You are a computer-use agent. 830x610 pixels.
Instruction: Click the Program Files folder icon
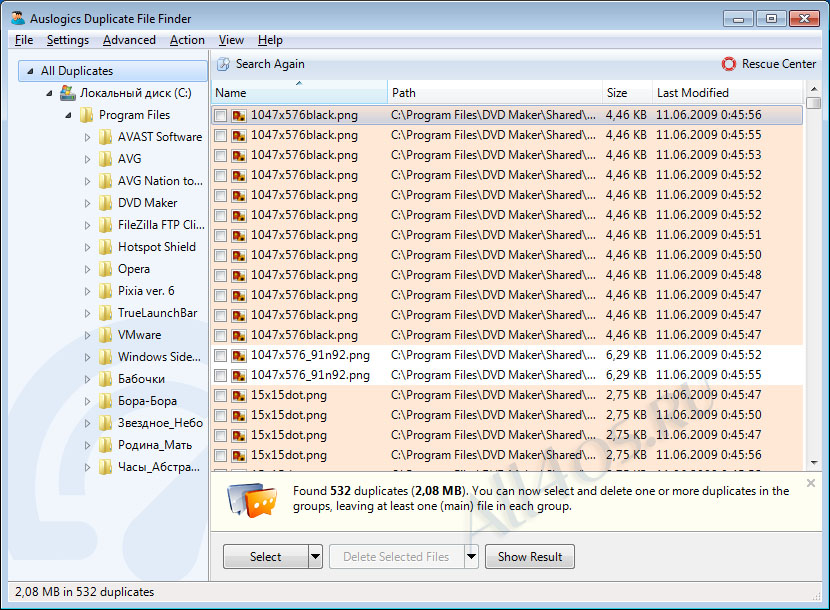[86, 115]
